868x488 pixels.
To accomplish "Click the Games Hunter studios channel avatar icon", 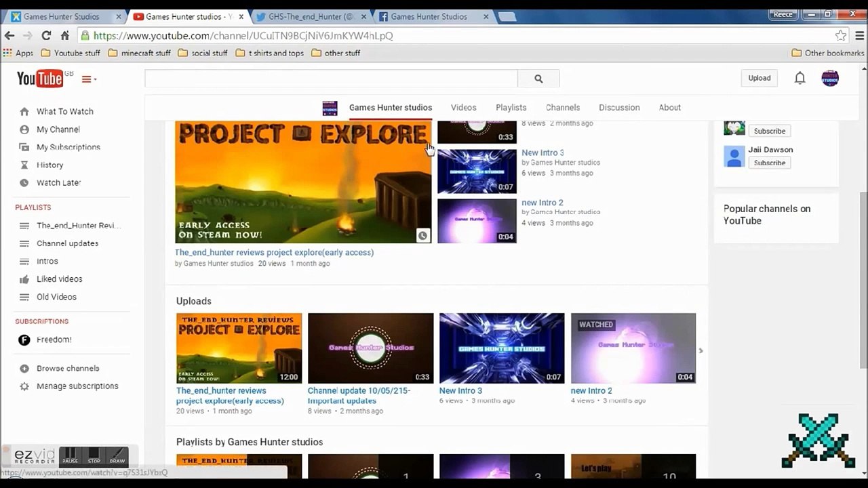I will (330, 108).
